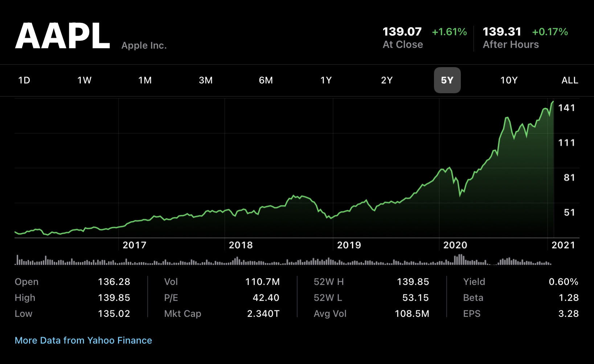The width and height of the screenshot is (594, 364).
Task: Click the 2019 label on chart axis
Action: coord(349,245)
